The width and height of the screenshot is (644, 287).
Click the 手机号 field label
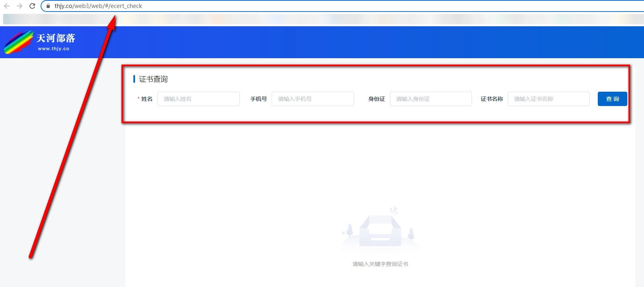pos(258,99)
